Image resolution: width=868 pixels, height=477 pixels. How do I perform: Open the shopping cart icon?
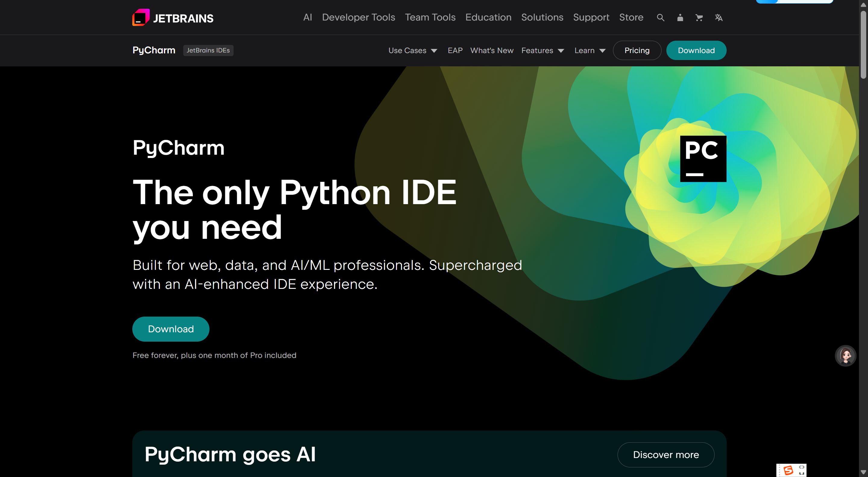click(699, 17)
